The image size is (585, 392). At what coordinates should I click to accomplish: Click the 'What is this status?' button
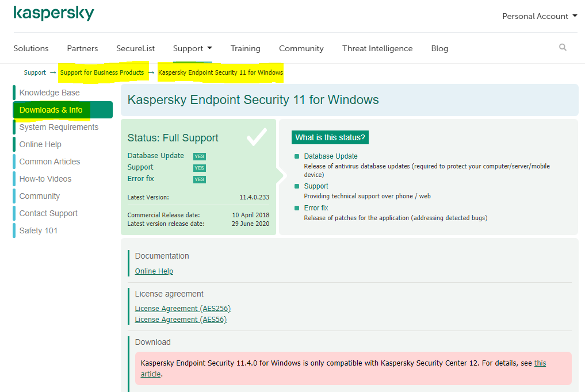(330, 137)
